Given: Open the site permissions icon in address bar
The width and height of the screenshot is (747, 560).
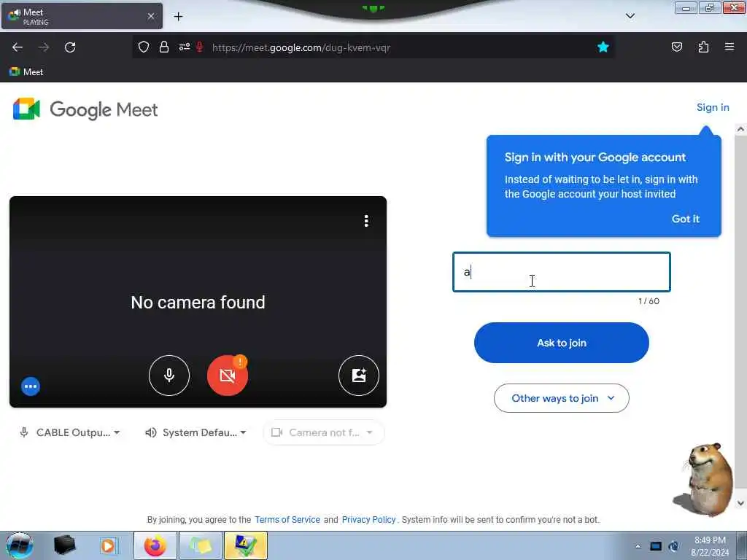Looking at the screenshot, I should pyautogui.click(x=184, y=47).
